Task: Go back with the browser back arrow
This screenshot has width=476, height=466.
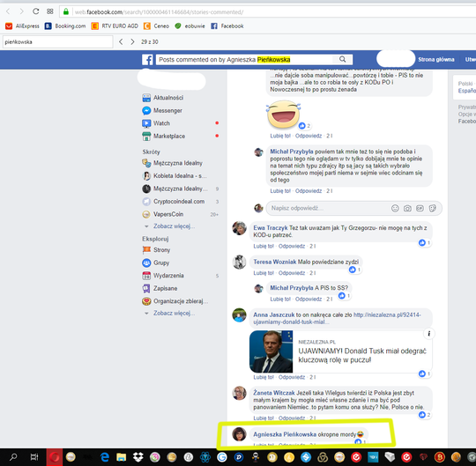Action: click(8, 11)
